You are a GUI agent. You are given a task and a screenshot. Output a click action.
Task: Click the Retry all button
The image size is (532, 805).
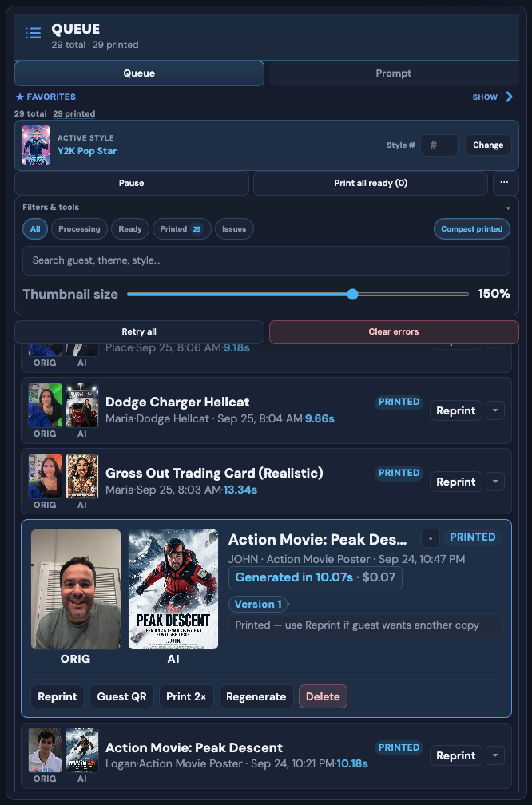point(139,331)
